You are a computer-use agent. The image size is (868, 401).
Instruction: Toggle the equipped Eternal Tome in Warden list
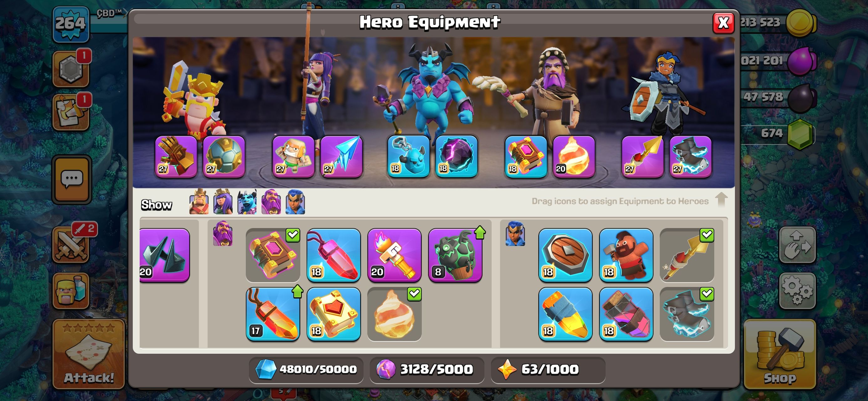click(273, 255)
